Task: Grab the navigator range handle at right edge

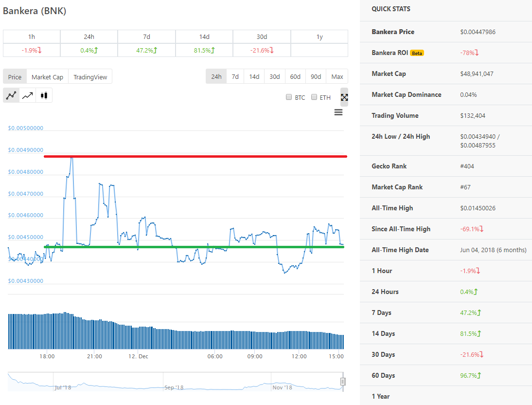Action: point(343,382)
